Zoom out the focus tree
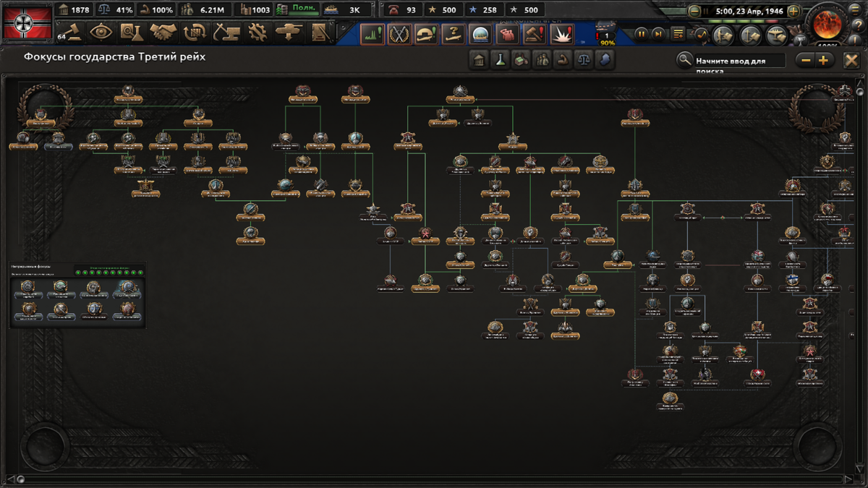Viewport: 868px width, 488px height. [x=806, y=61]
